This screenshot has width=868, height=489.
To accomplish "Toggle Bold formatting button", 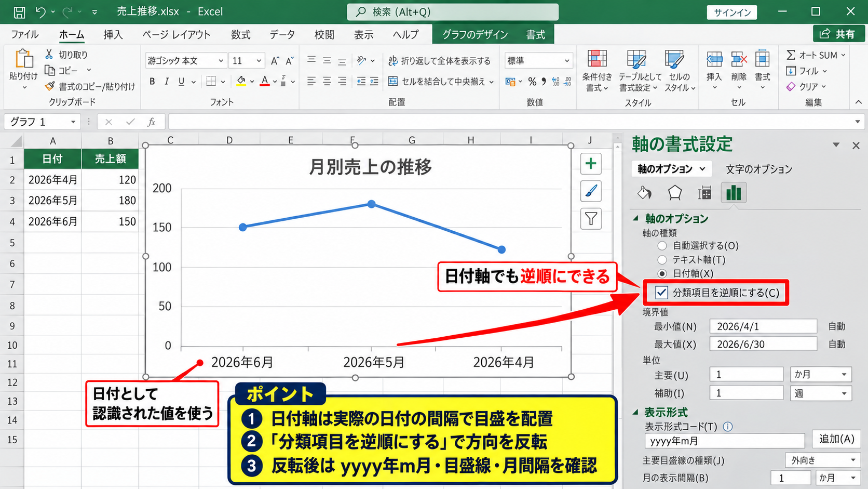I will coord(152,82).
